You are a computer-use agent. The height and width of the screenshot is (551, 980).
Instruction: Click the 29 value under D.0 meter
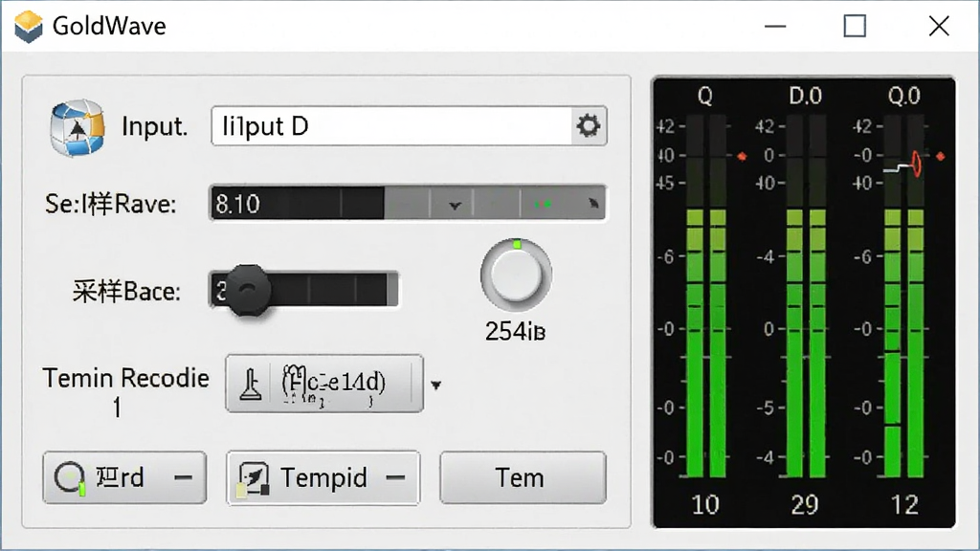804,505
